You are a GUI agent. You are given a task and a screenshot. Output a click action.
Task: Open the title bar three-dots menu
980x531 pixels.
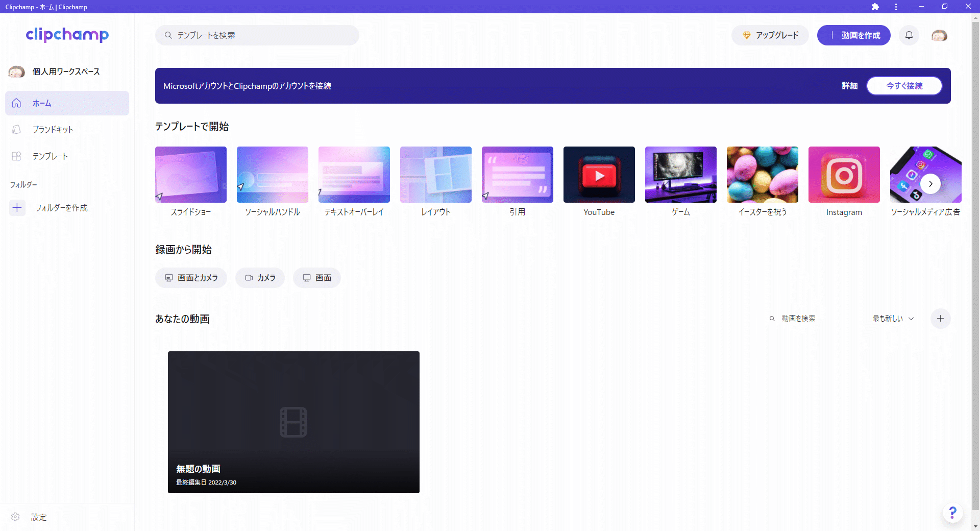click(896, 7)
